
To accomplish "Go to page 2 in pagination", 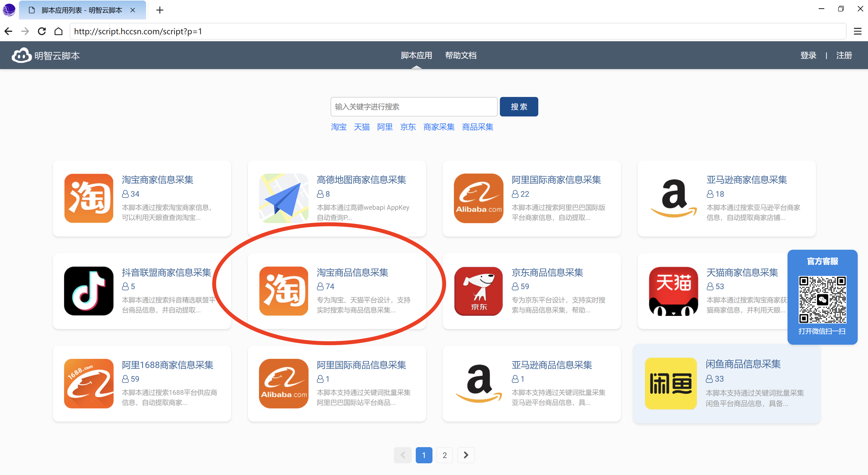I will tap(445, 455).
